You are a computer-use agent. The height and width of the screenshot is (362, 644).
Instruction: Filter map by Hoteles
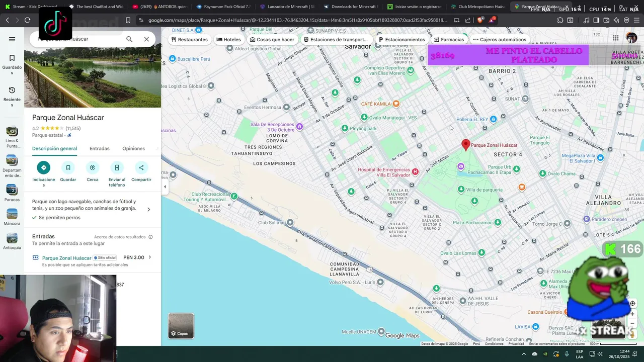pyautogui.click(x=228, y=39)
